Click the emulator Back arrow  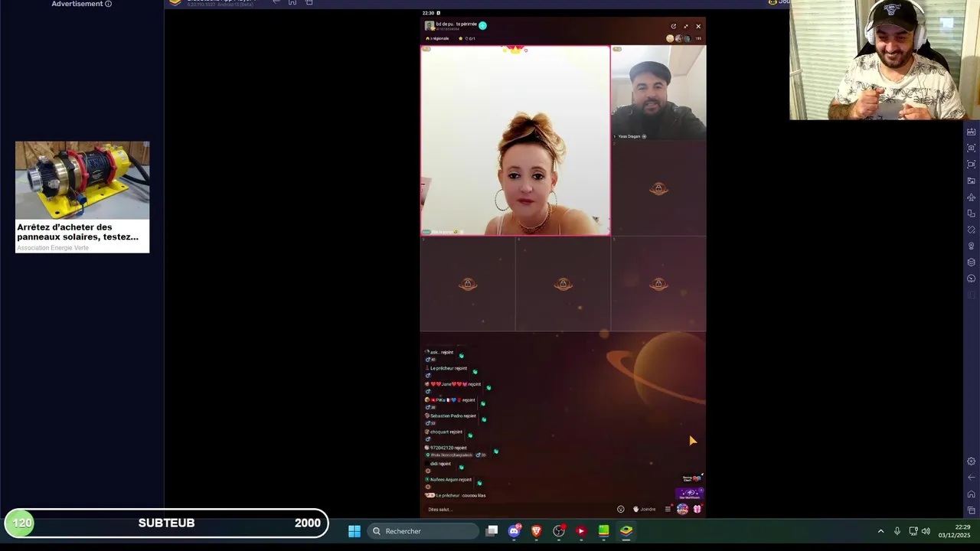(972, 478)
